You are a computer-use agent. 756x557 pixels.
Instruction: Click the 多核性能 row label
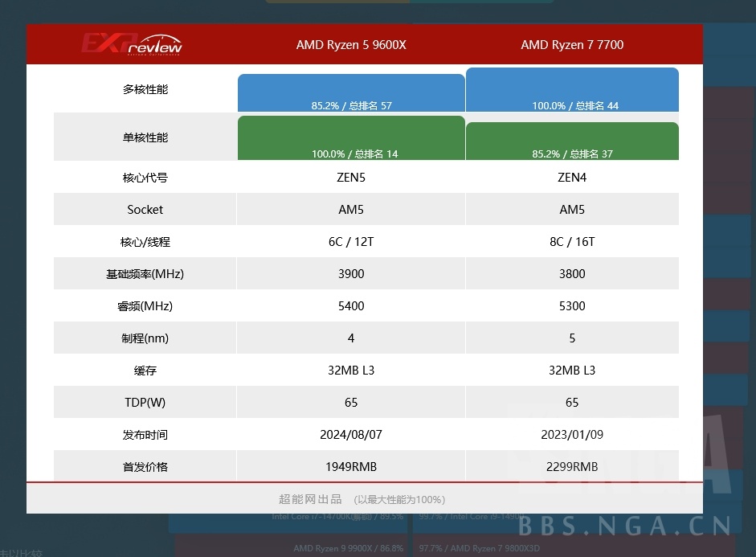pyautogui.click(x=145, y=89)
